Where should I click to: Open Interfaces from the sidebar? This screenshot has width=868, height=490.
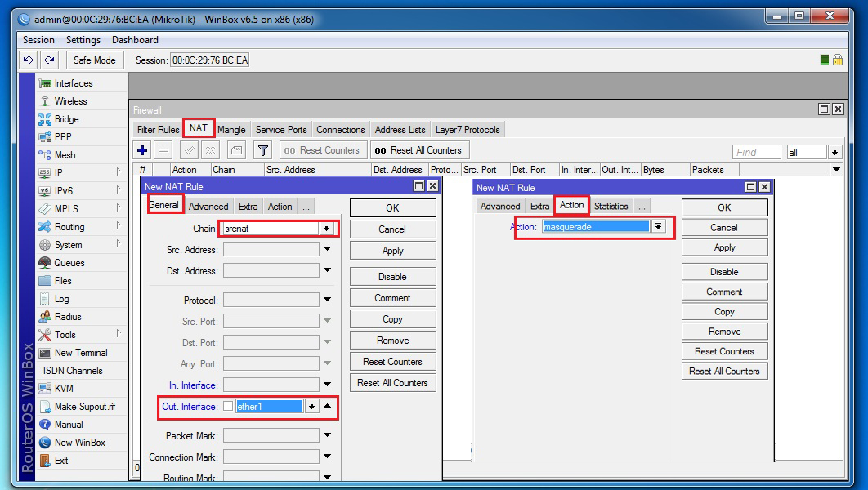74,83
